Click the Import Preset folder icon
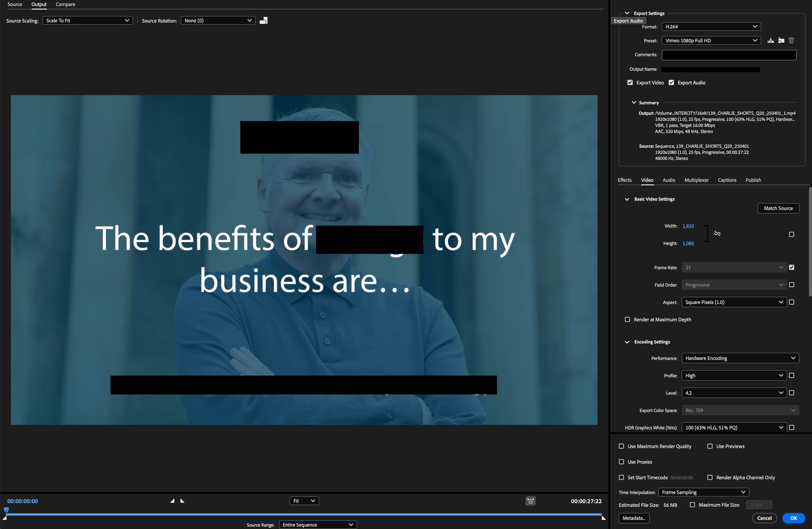The width and height of the screenshot is (812, 529). 781,41
